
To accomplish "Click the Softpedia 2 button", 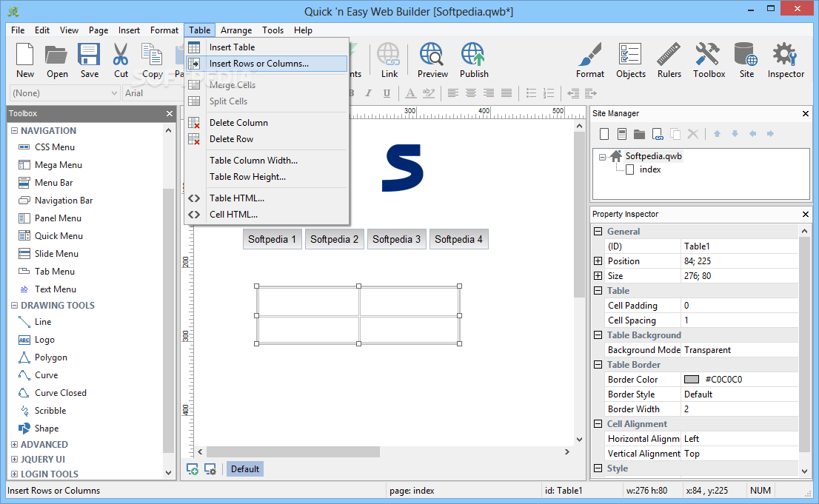I will (334, 239).
